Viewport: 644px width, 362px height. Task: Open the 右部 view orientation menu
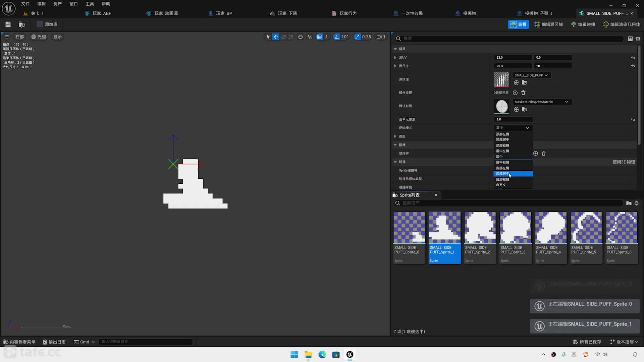pyautogui.click(x=19, y=37)
